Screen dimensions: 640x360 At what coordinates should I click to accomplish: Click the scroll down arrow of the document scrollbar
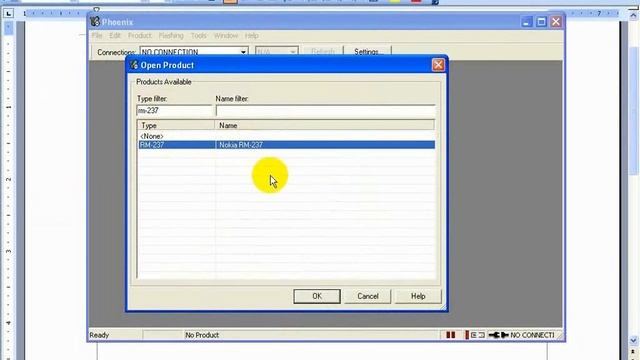633,340
